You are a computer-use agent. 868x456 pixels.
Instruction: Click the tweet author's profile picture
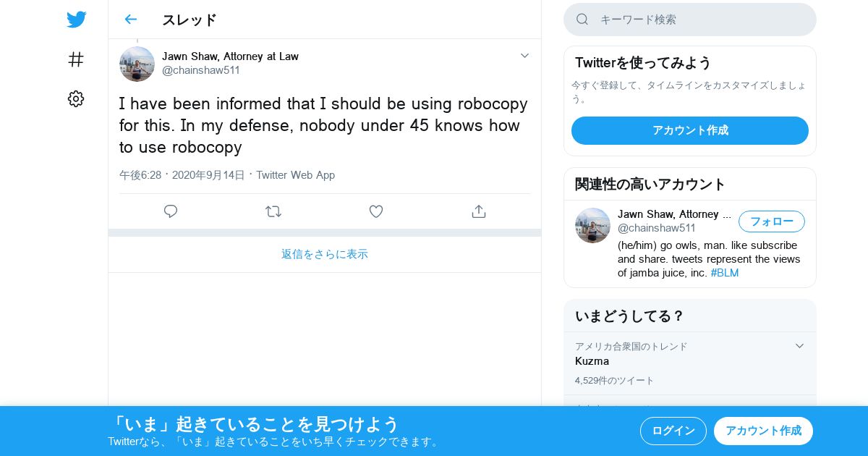[137, 64]
